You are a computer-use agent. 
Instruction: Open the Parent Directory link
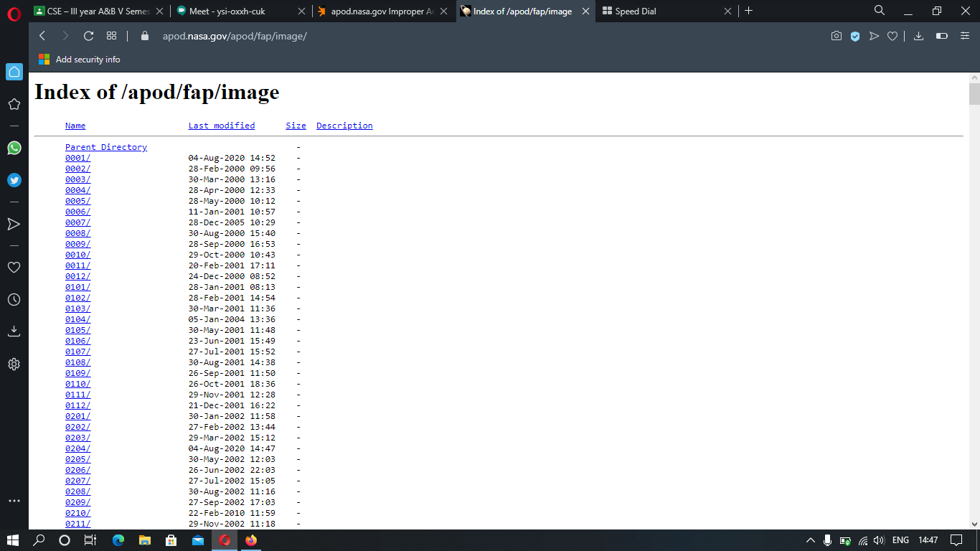coord(106,147)
